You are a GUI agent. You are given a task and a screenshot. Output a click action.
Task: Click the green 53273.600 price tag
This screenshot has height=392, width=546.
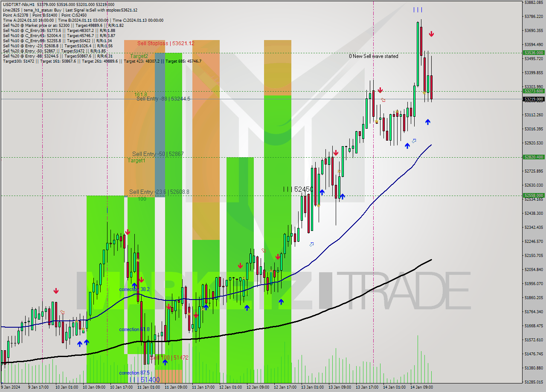tap(534, 91)
